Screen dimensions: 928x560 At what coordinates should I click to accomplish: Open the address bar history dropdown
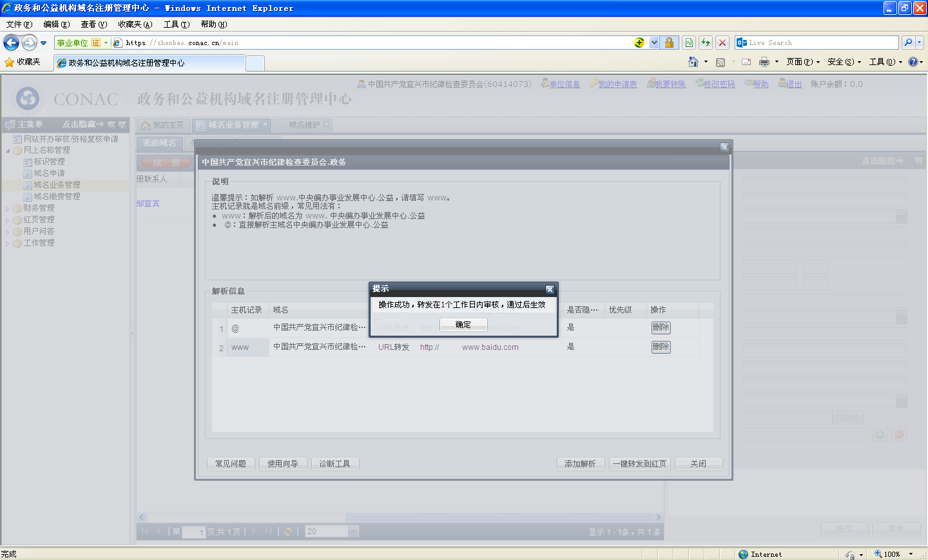tap(654, 43)
